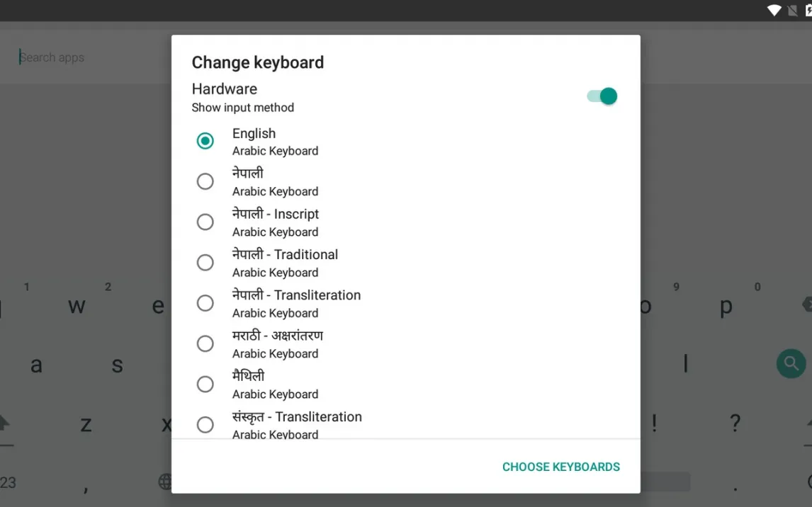Open CHOOSE KEYBOARDS button
The image size is (812, 507).
561,467
